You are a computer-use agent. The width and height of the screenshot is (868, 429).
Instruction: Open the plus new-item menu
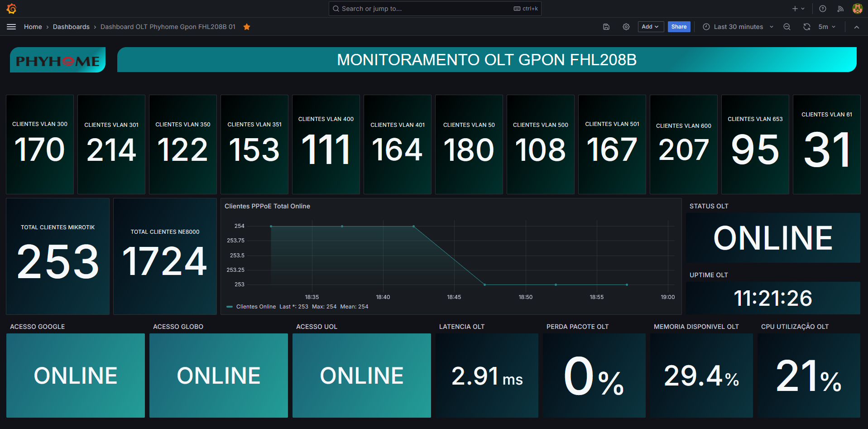pyautogui.click(x=798, y=9)
